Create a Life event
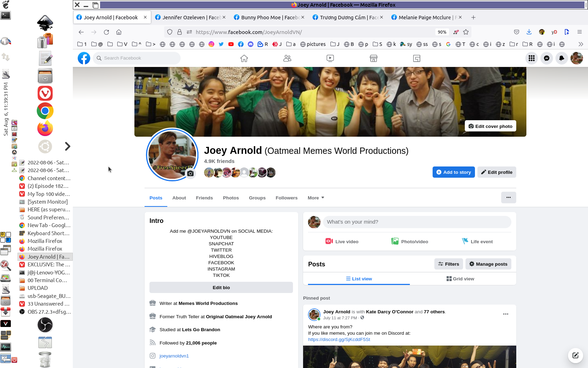Screen dimensions: 588x368 [477, 241]
